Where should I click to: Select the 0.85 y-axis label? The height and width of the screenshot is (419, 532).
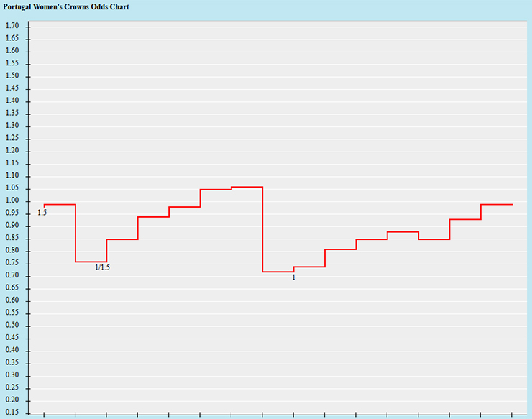tap(12, 238)
